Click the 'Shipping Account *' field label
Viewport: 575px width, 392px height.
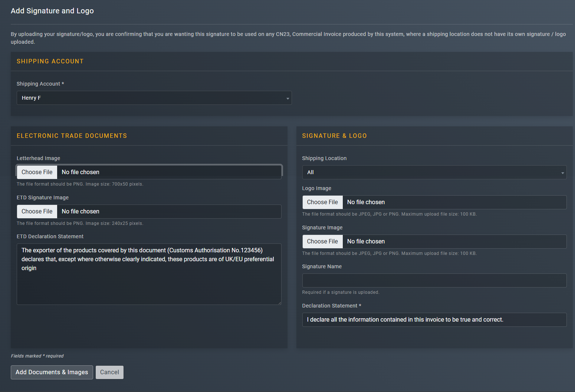click(x=40, y=84)
